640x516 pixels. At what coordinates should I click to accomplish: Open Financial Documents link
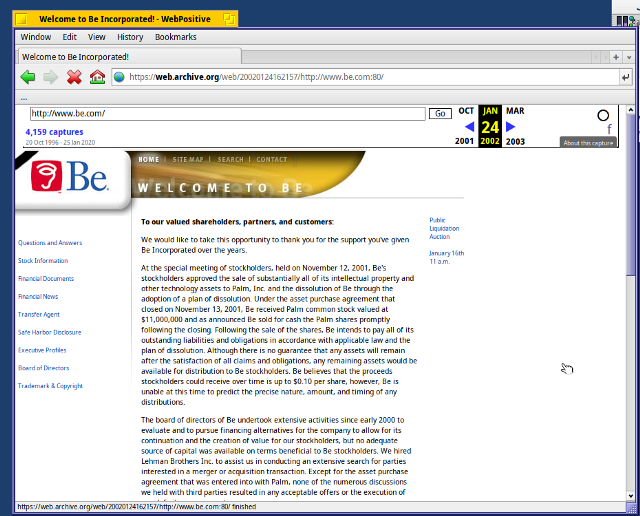(46, 278)
